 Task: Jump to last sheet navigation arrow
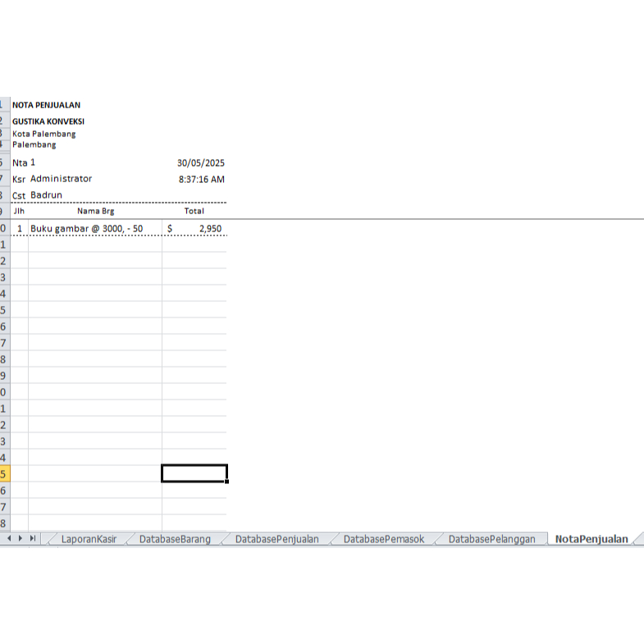[33, 538]
